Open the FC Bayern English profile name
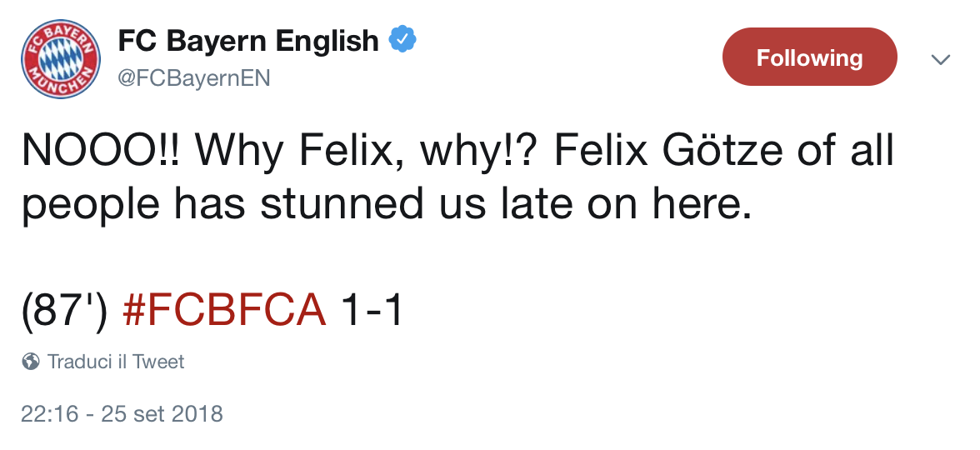This screenshot has height=450, width=980. click(248, 40)
